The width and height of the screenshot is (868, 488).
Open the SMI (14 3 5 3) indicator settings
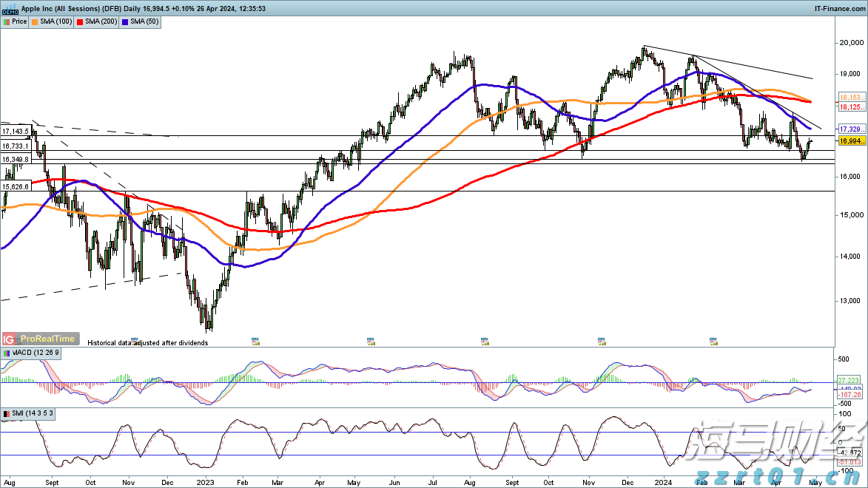coord(32,413)
